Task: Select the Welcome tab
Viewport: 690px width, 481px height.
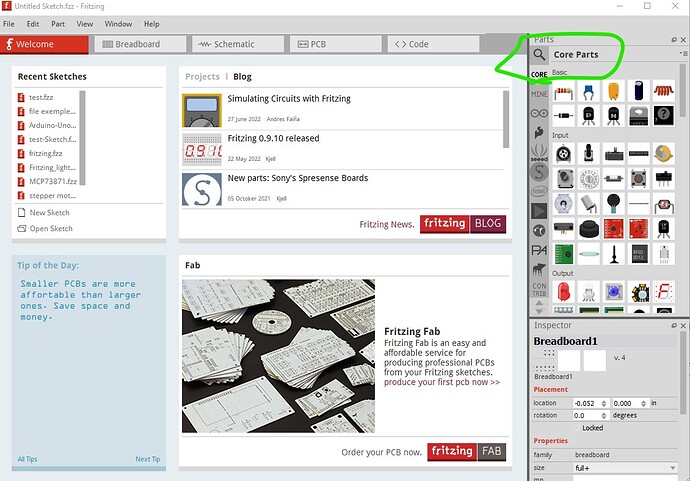Action: [44, 44]
